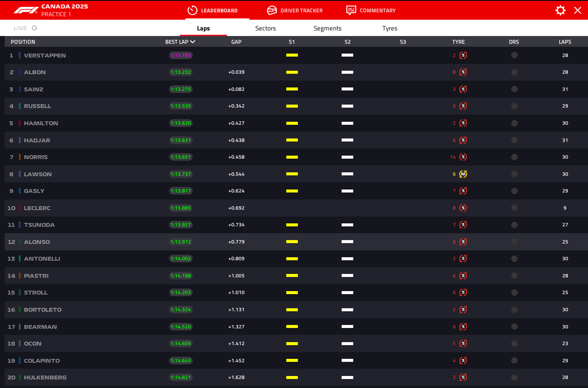Switch to the Segments tab
Image resolution: width=588 pixels, height=388 pixels.
[x=327, y=28]
